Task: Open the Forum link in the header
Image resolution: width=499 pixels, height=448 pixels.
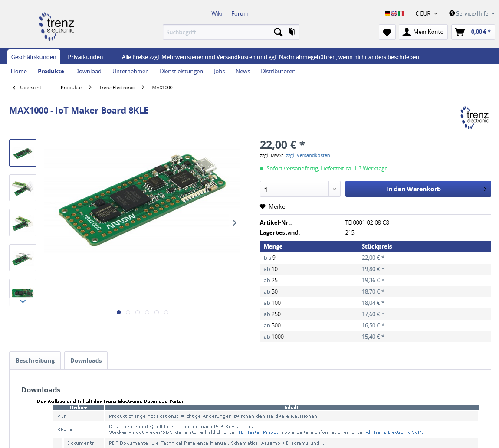Action: pos(240,14)
